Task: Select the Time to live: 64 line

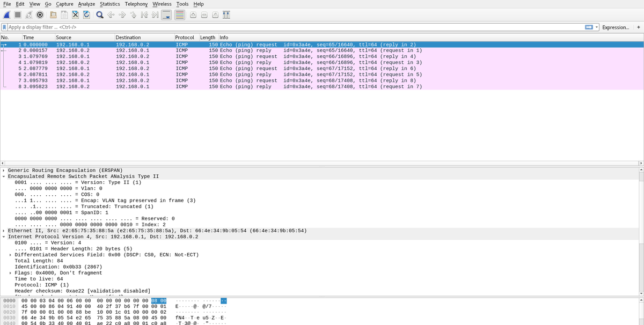Action: pyautogui.click(x=39, y=279)
